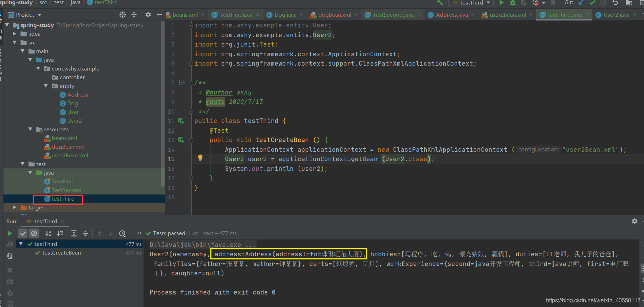Close the testThird Run tab
This screenshot has width=644, height=307.
point(62,222)
